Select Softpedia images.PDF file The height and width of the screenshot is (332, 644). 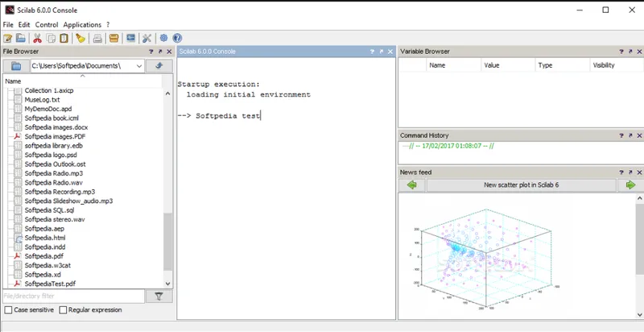click(55, 137)
